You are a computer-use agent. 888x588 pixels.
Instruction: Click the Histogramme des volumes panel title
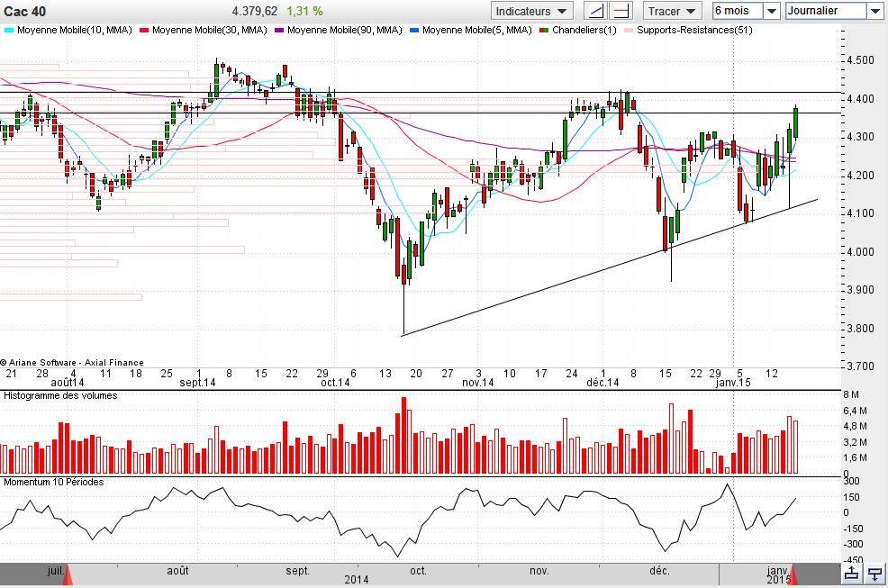click(x=60, y=395)
